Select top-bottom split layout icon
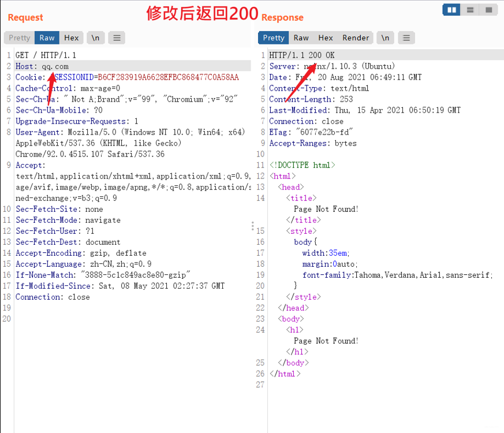Screen dimensions: 504x433 pyautogui.click(x=470, y=10)
